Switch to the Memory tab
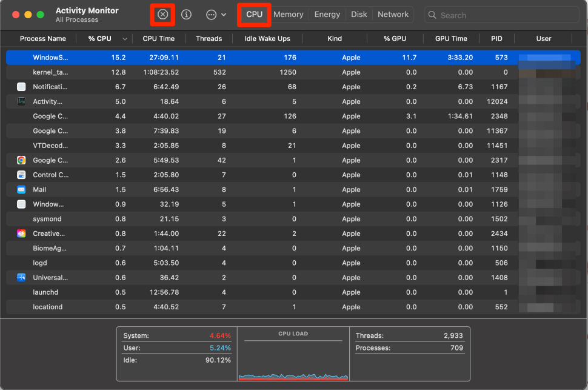The image size is (588, 390). (288, 15)
